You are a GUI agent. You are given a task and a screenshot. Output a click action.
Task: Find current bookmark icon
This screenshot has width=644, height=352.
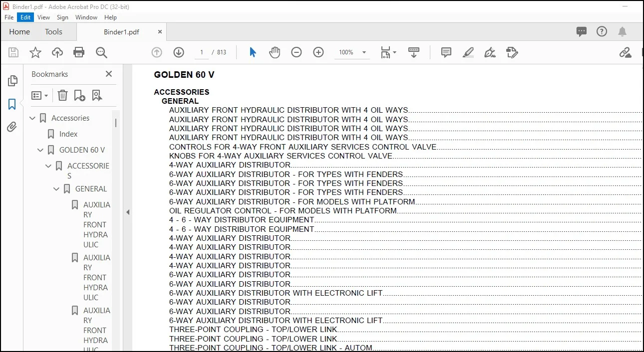tap(97, 95)
